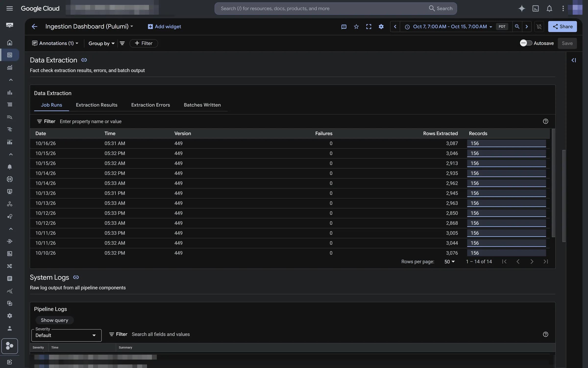588x368 pixels.
Task: Toggle the events annotation panel icon
Action: 344,26
